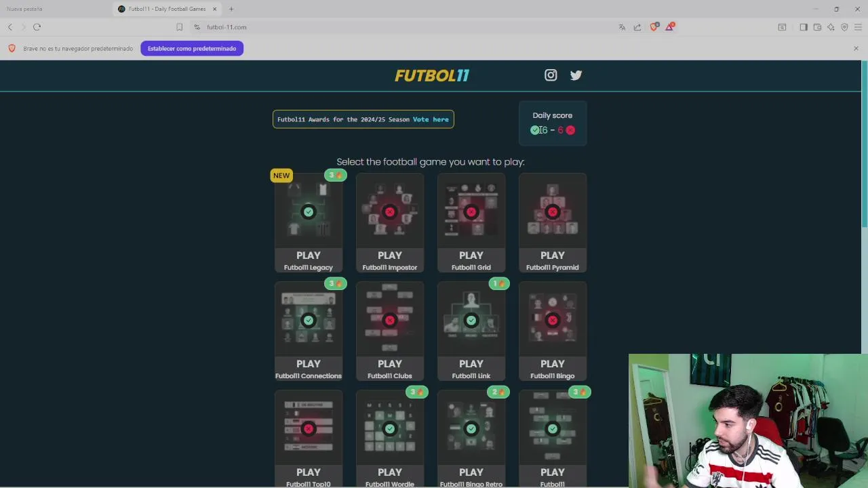Play Futbol11 Bingo game

click(553, 332)
